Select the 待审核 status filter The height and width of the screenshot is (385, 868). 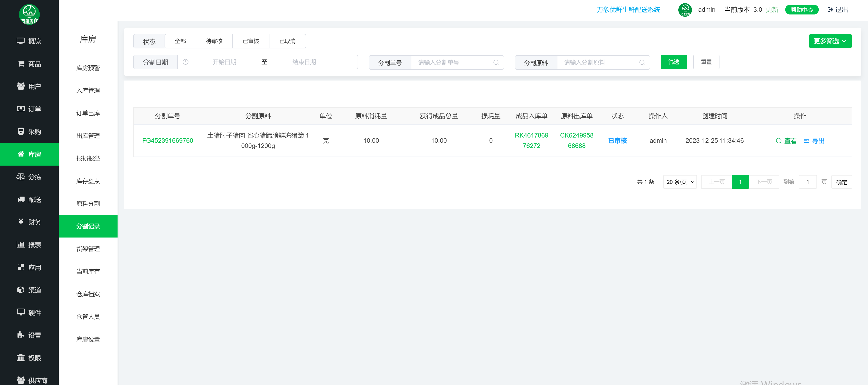214,41
